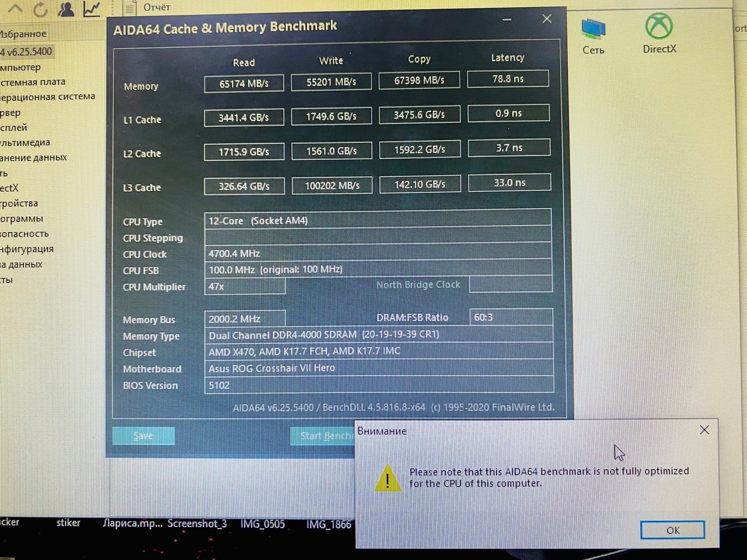Select Безопасность in the sidebar tree

[x=25, y=233]
